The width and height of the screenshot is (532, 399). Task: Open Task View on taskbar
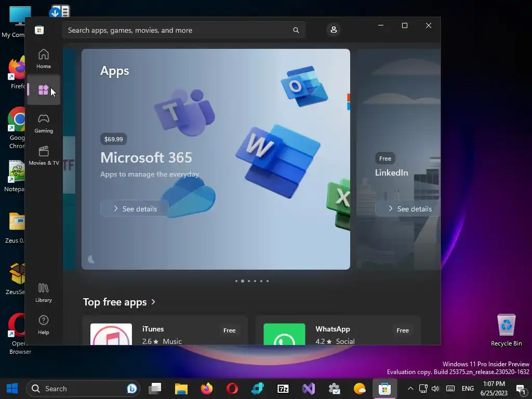click(155, 389)
